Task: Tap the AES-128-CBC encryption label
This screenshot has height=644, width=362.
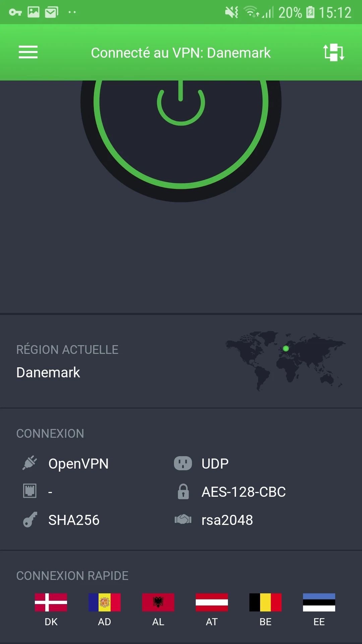Action: [x=244, y=492]
